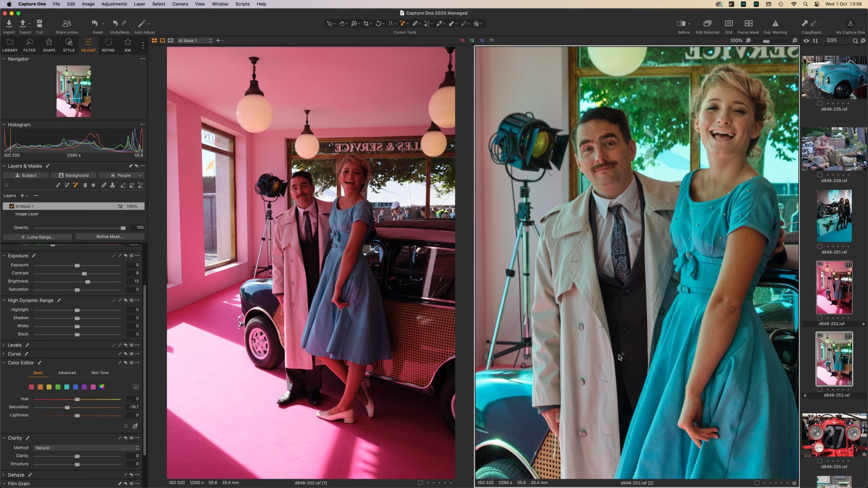
Task: Click the Refine Mask button
Action: [x=109, y=236]
